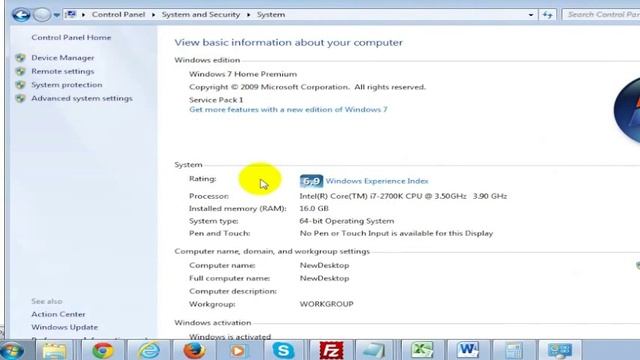Open Windows Experience Index link

tap(377, 181)
